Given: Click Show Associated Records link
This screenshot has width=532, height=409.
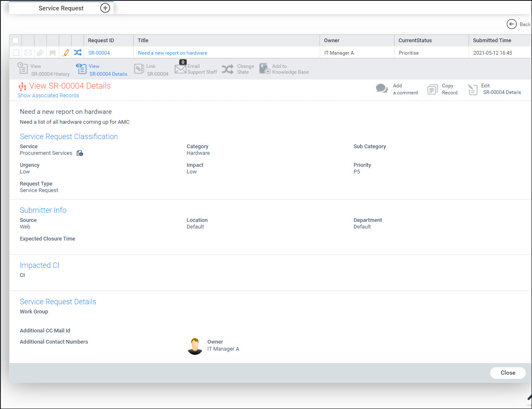Looking at the screenshot, I should [48, 96].
